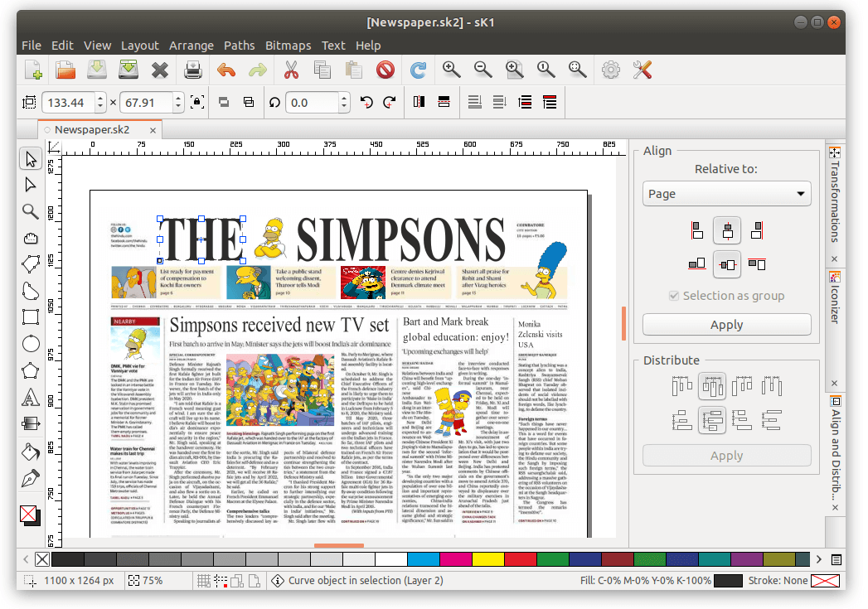
Task: Decrease height value with spinner down arrow
Action: pos(177,107)
